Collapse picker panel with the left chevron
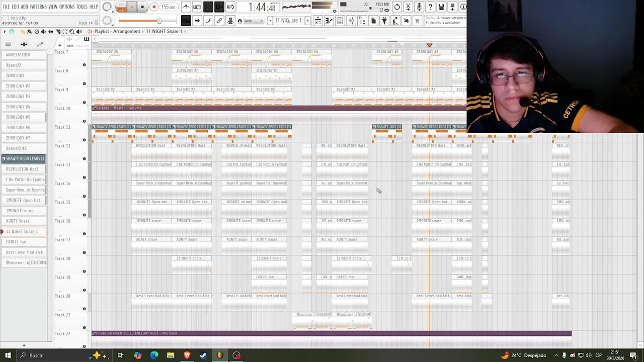The image size is (644, 362). point(95,39)
